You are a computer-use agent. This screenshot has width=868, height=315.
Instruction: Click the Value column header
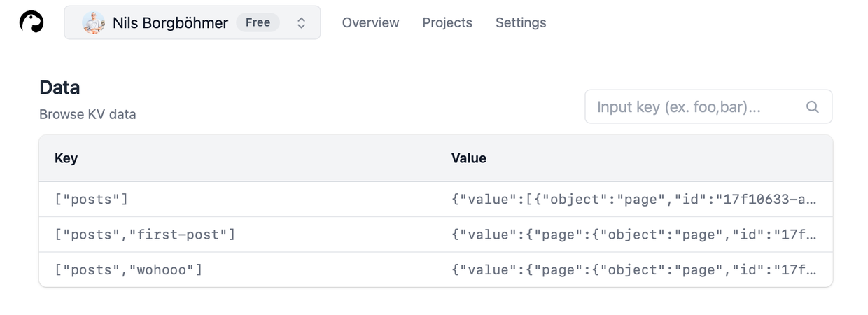(468, 158)
